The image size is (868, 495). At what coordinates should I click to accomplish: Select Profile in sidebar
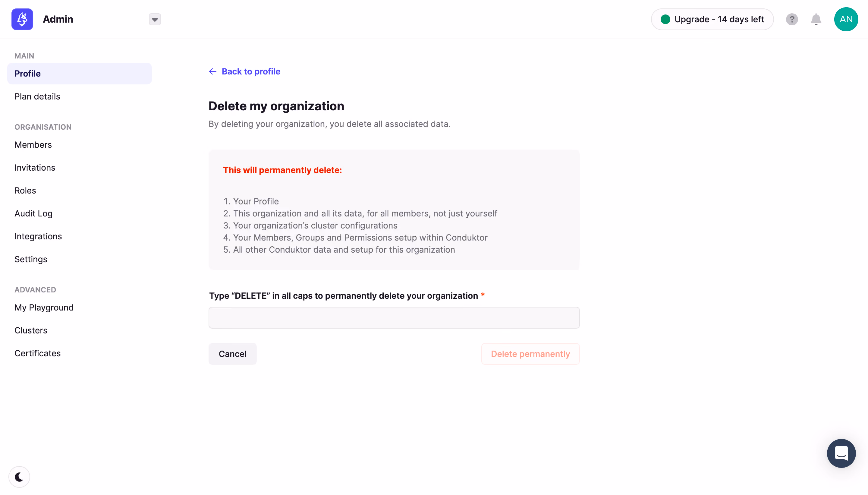[80, 74]
